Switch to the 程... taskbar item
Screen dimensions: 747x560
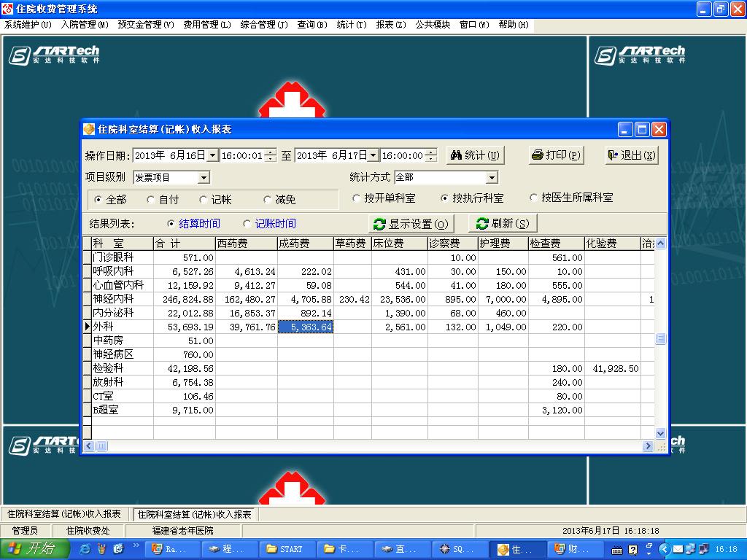pyautogui.click(x=230, y=549)
